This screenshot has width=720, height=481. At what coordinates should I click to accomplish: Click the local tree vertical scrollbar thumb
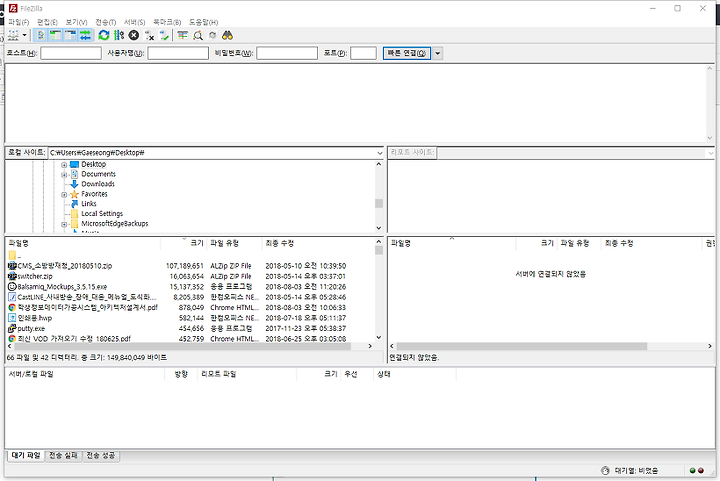[379, 203]
